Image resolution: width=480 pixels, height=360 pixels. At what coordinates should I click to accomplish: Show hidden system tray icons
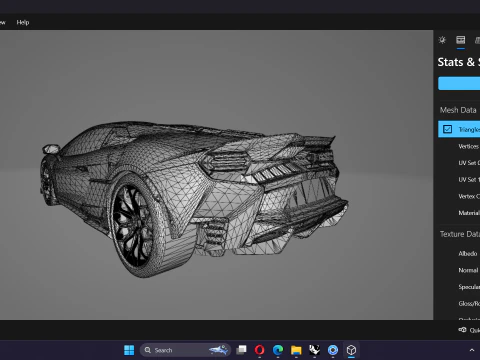pyautogui.click(x=472, y=350)
